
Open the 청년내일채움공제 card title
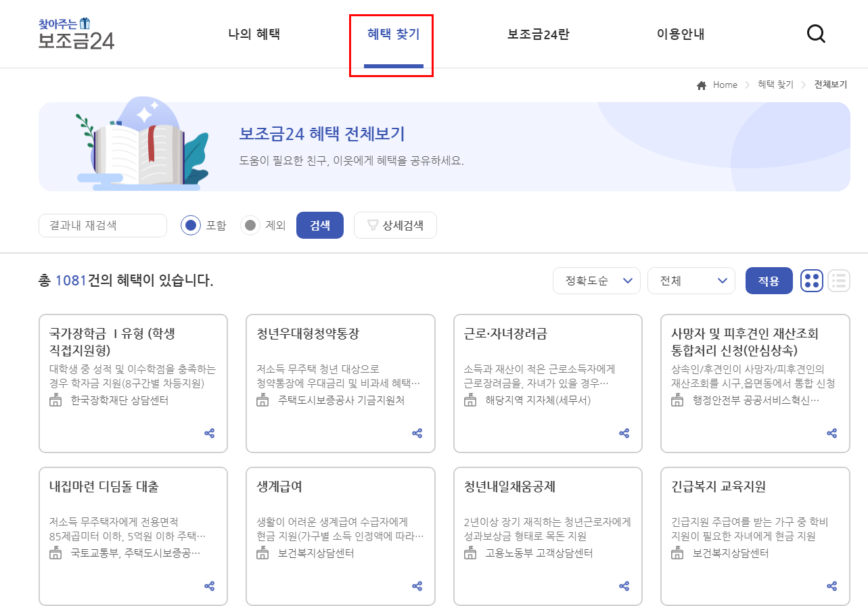coord(510,487)
